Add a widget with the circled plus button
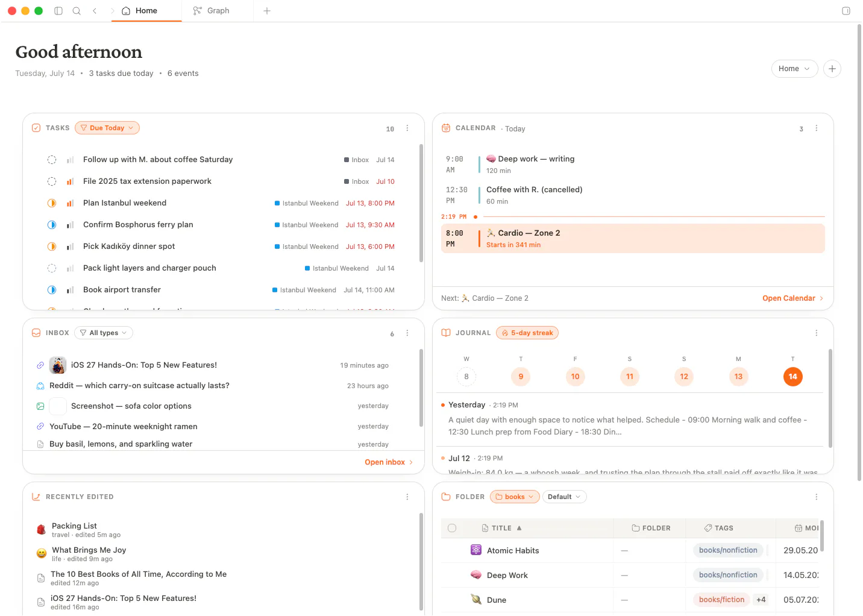 pyautogui.click(x=832, y=69)
